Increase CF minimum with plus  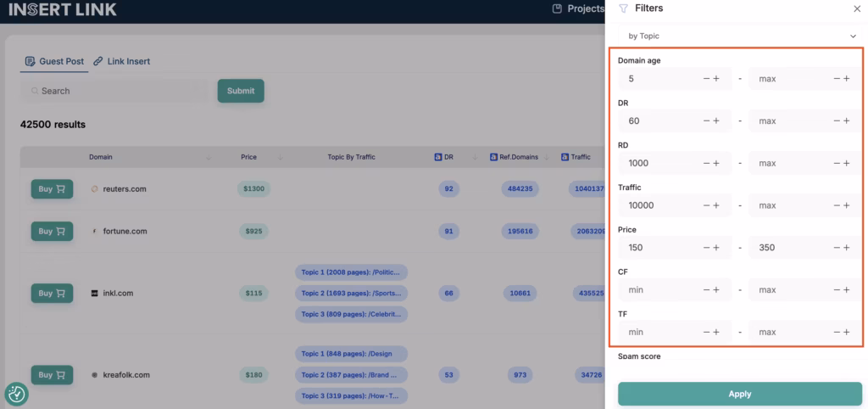[x=716, y=290]
